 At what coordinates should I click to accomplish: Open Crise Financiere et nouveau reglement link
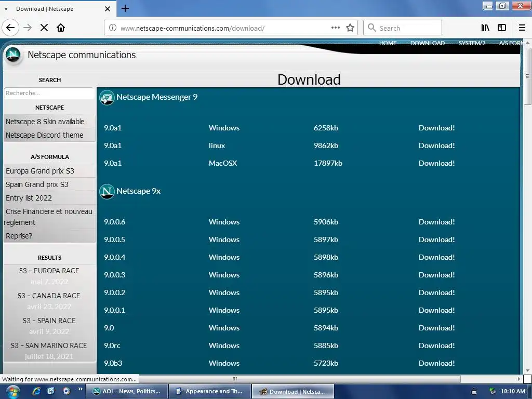48,217
